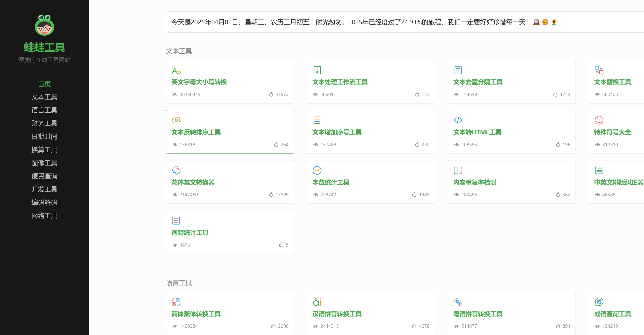Screen dimensions: 644x335
Task: Select 网络工具 from the sidebar
Action: coord(44,216)
